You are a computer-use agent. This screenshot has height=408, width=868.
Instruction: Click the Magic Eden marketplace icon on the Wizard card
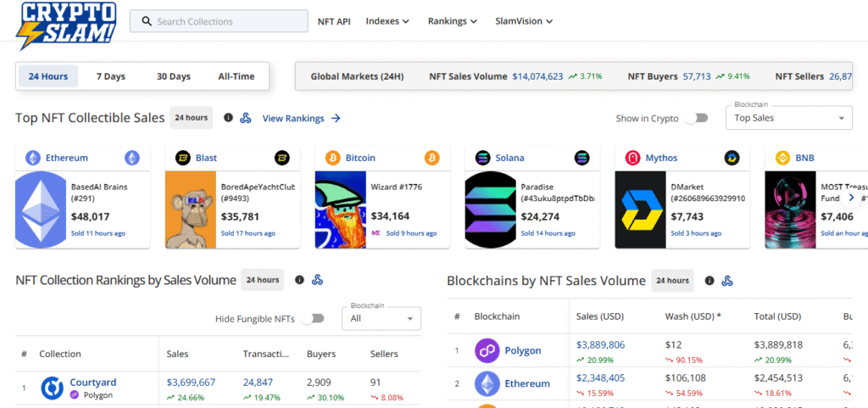pos(376,233)
